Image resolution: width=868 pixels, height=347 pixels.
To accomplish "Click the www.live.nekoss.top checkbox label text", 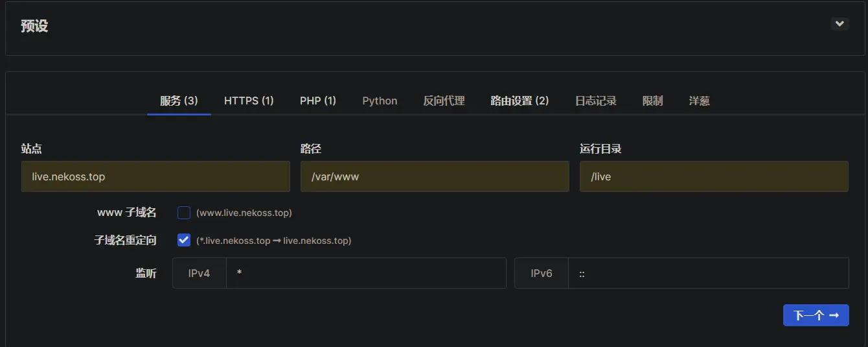I will 244,213.
